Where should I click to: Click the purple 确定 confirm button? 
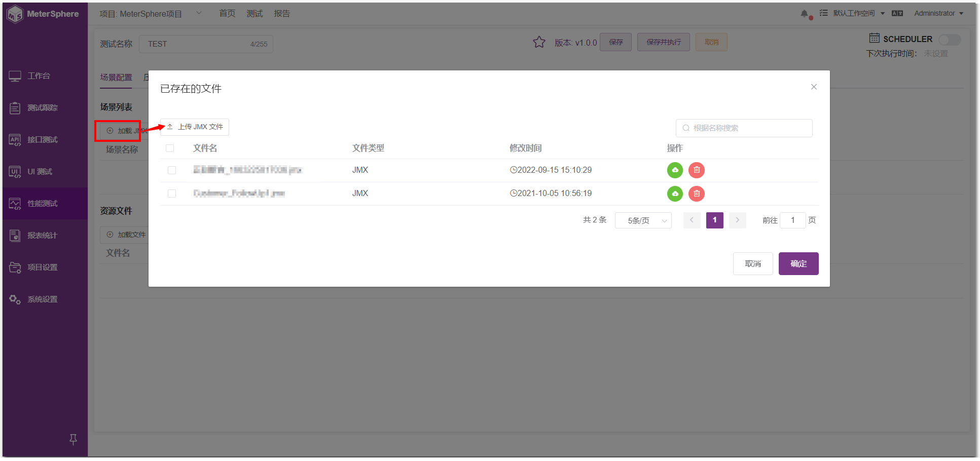pyautogui.click(x=798, y=264)
